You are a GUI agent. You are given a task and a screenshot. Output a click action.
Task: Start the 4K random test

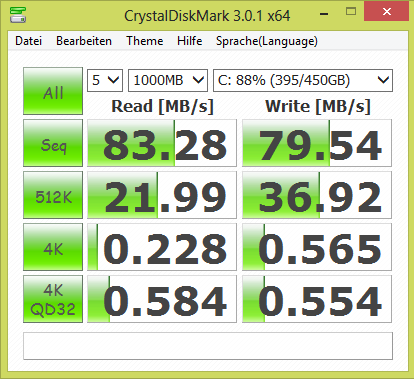(53, 247)
